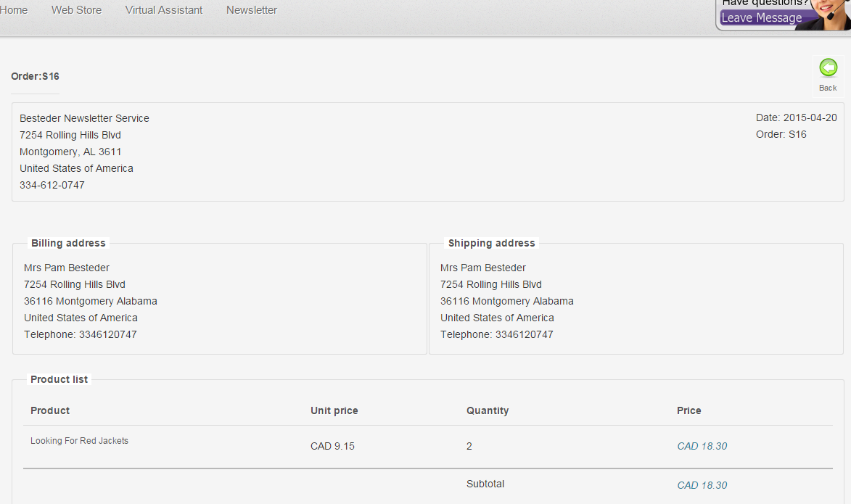Click the Price column header
This screenshot has width=851, height=504.
tap(688, 410)
